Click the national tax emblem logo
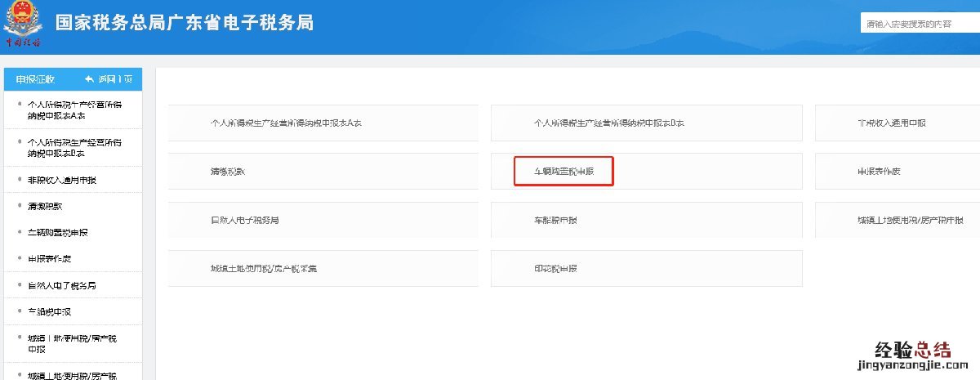 pos(24,23)
